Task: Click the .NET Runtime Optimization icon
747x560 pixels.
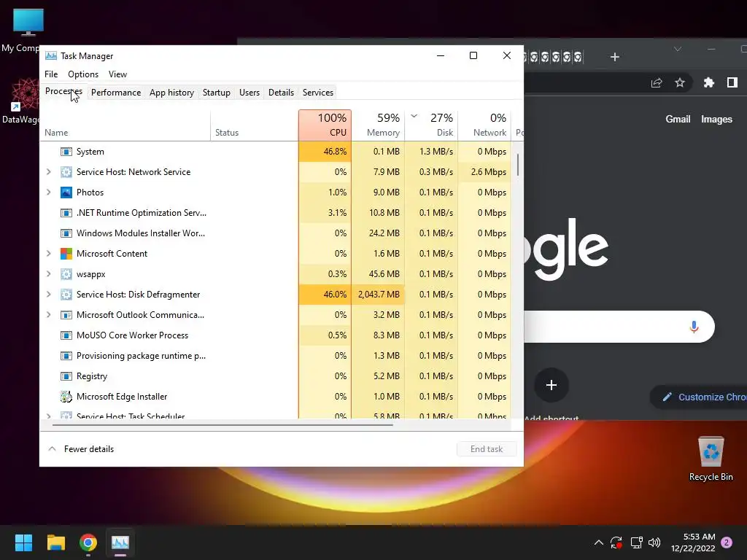Action: 66,213
